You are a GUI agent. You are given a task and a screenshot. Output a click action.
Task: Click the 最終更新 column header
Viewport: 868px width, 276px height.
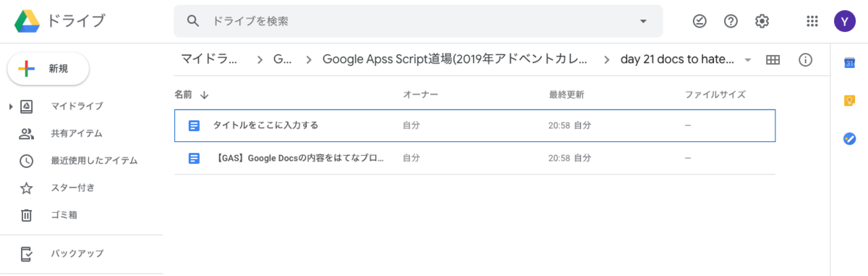566,95
